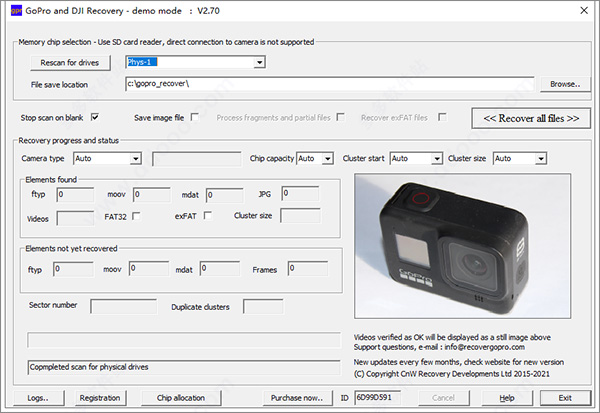Click the Registration button
The width and height of the screenshot is (600, 413).
100,397
